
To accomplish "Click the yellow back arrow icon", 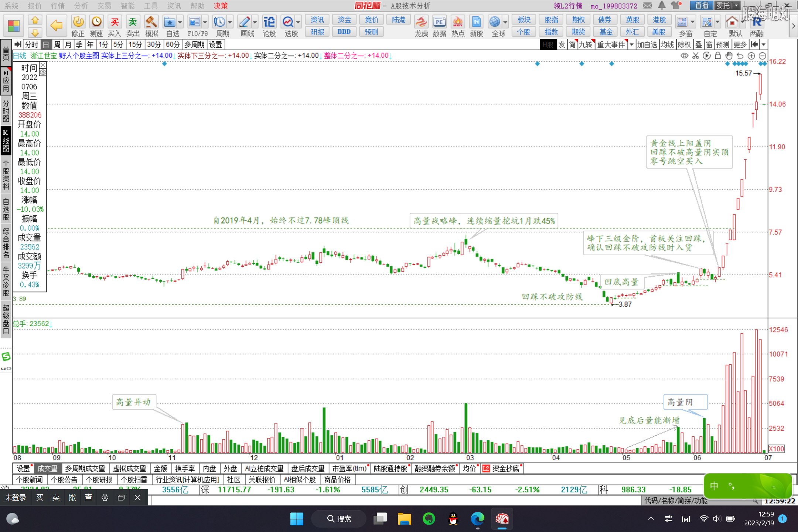I will (56, 26).
